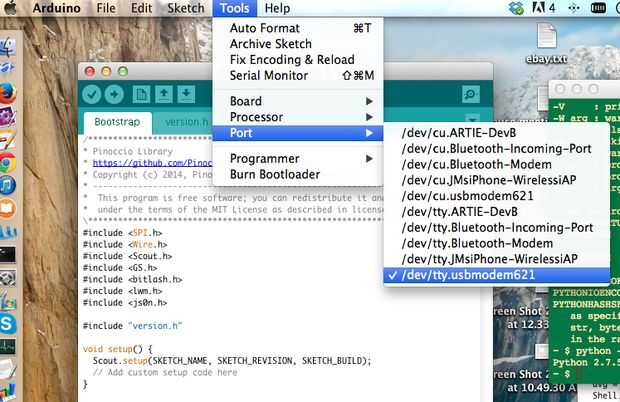Image resolution: width=620 pixels, height=402 pixels.
Task: Click the Save sketch down-arrow icon
Action: [186, 94]
